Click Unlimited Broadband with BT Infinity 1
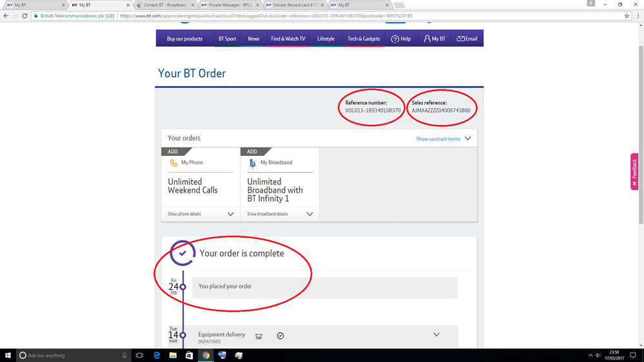The image size is (644, 362). [275, 190]
